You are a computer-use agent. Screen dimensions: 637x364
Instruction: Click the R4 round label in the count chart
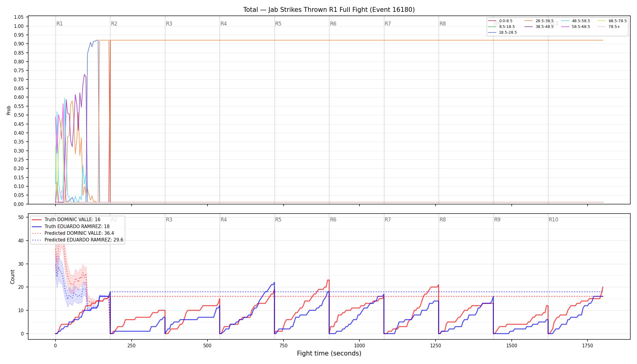pyautogui.click(x=224, y=220)
